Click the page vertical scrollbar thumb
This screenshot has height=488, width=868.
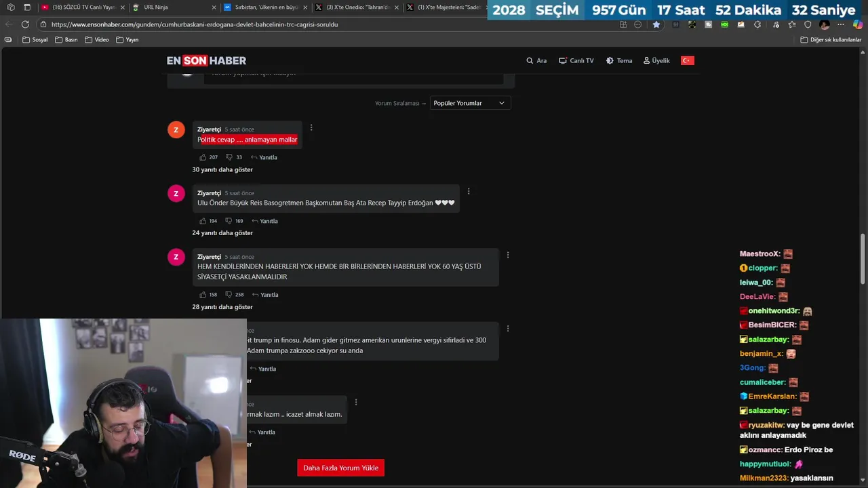(x=863, y=259)
